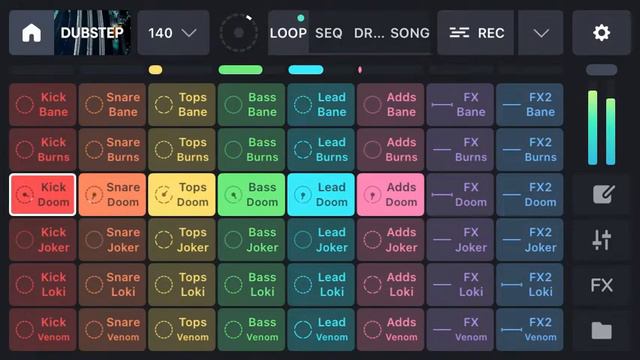This screenshot has height=360, width=640.
Task: Launch the FX Joker pad
Action: 460,240
